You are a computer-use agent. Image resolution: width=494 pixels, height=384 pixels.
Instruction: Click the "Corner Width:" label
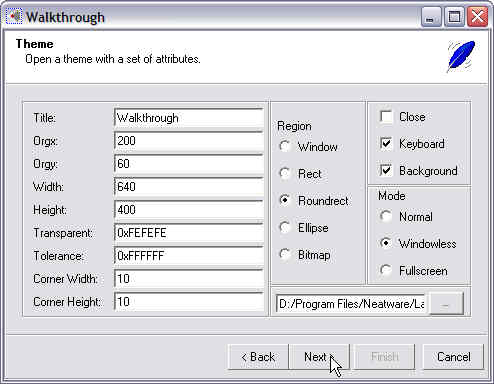coord(65,279)
